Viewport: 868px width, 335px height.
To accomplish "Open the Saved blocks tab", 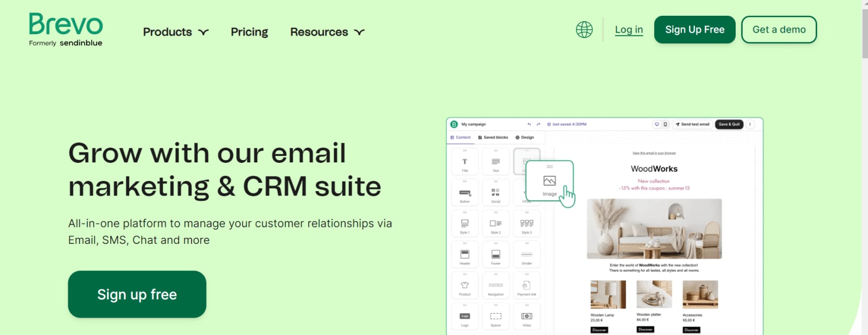I will click(493, 137).
